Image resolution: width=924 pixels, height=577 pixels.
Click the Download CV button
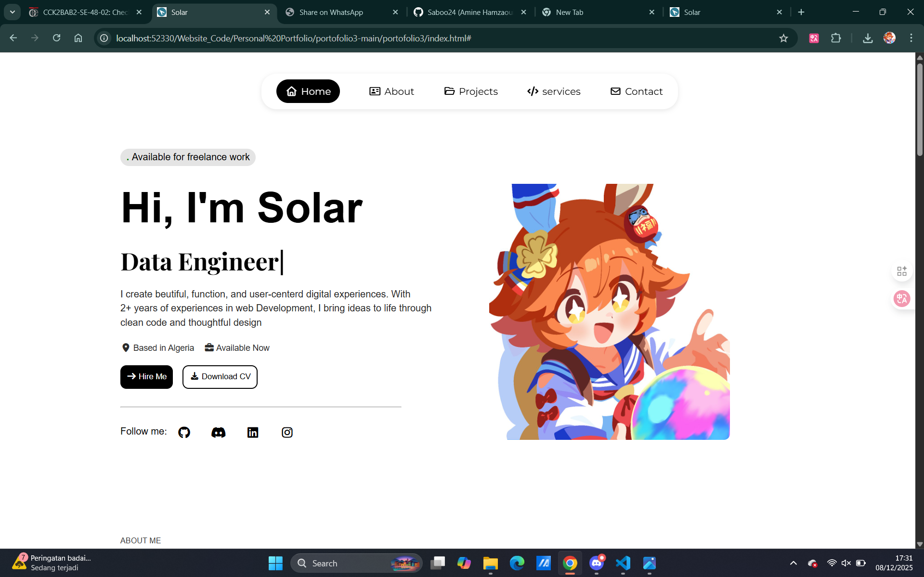220,377
